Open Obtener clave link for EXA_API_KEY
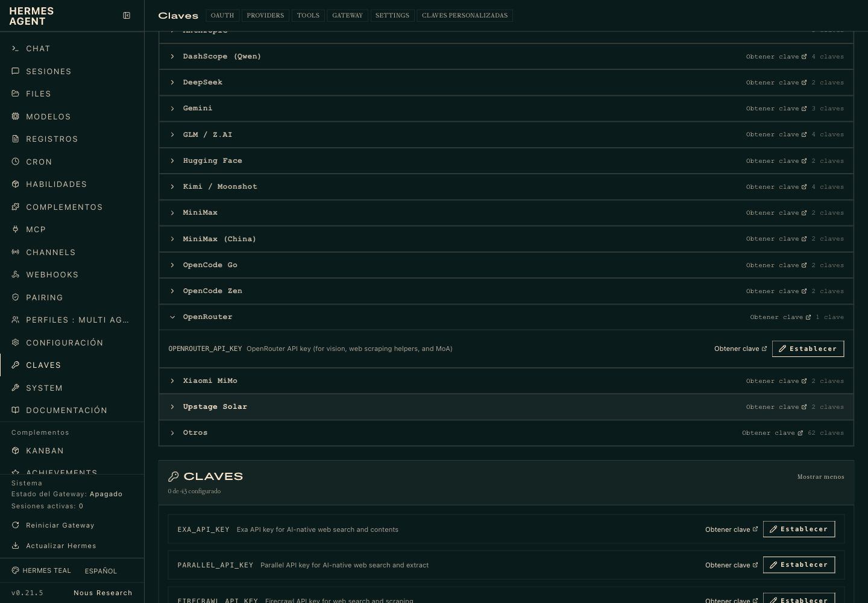 (731, 529)
